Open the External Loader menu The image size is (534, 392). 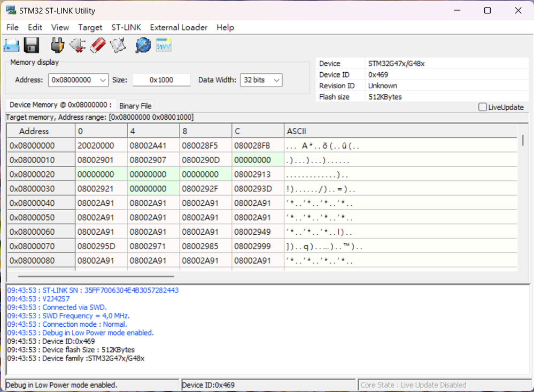(x=179, y=27)
